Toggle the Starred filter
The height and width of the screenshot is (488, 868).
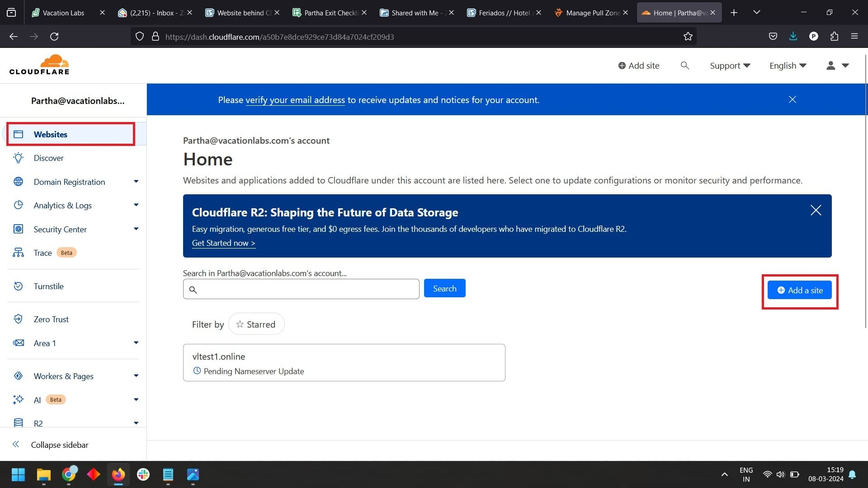click(x=256, y=324)
